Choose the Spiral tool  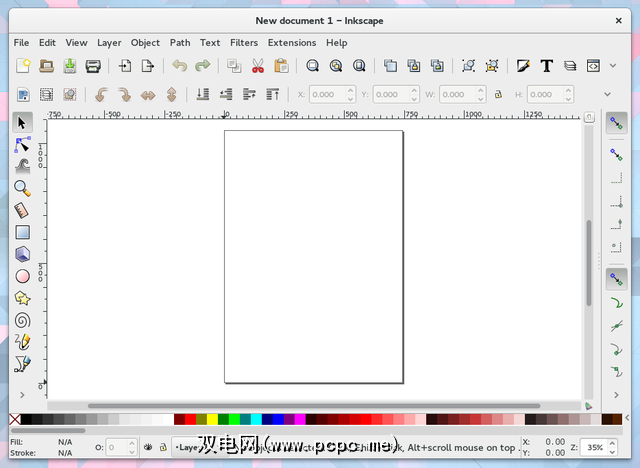pos(22,320)
